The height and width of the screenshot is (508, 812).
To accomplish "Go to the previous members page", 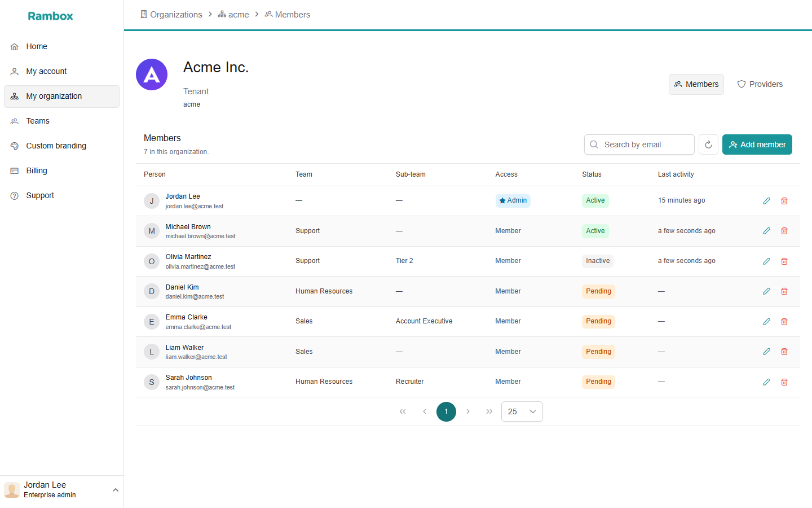I will [x=425, y=411].
